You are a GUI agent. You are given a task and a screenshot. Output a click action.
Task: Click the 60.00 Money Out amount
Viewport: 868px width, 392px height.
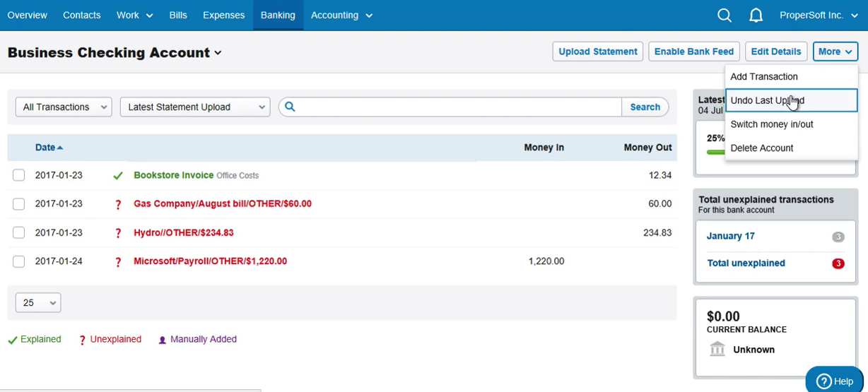tap(659, 203)
